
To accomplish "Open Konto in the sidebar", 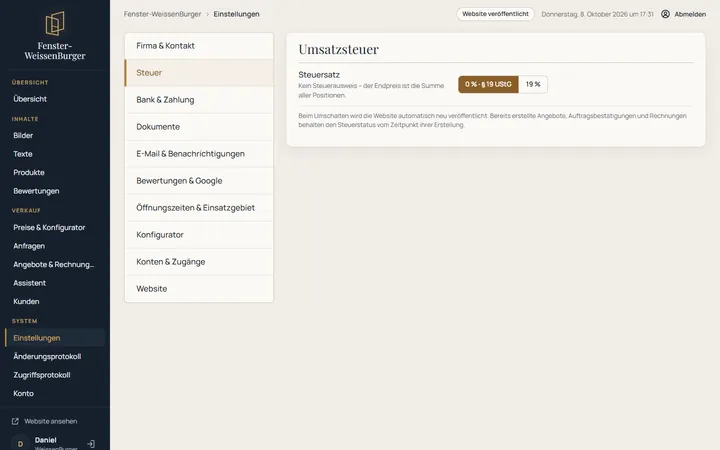I will [55, 394].
